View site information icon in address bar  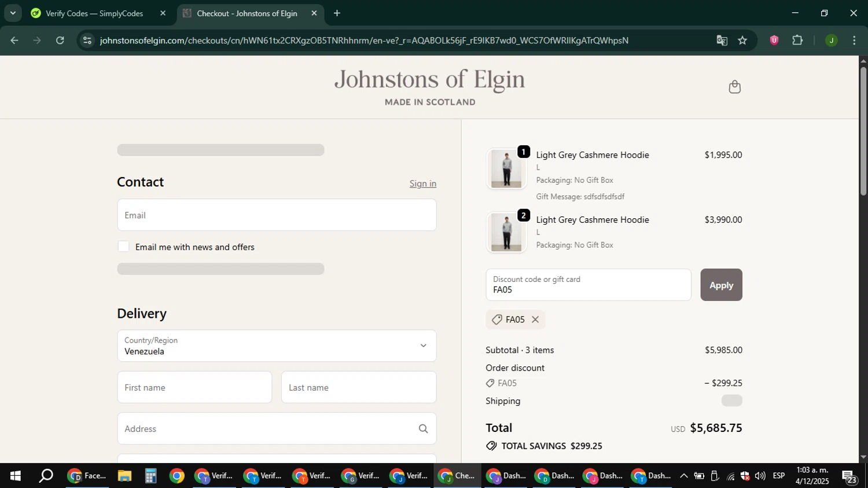(87, 41)
